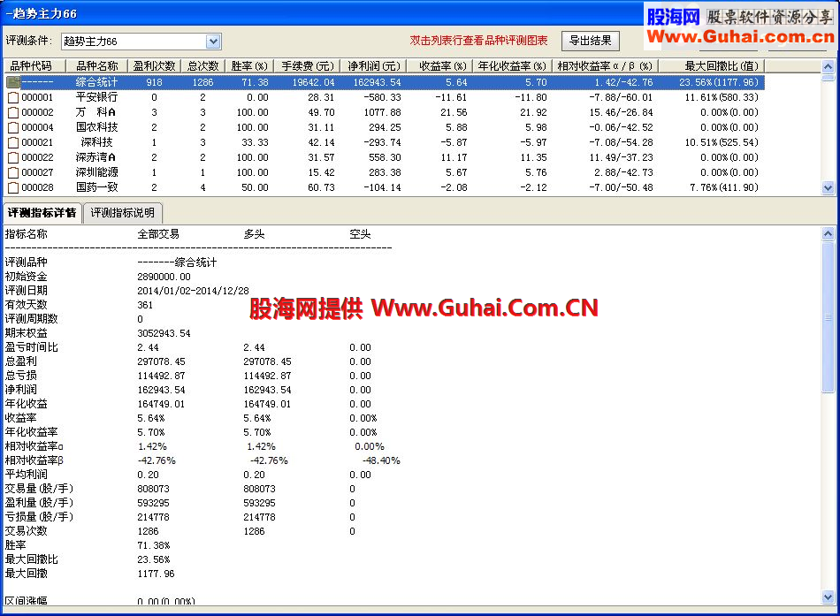
Task: Tick checkbox for 000021 深科技
Action: (x=13, y=142)
